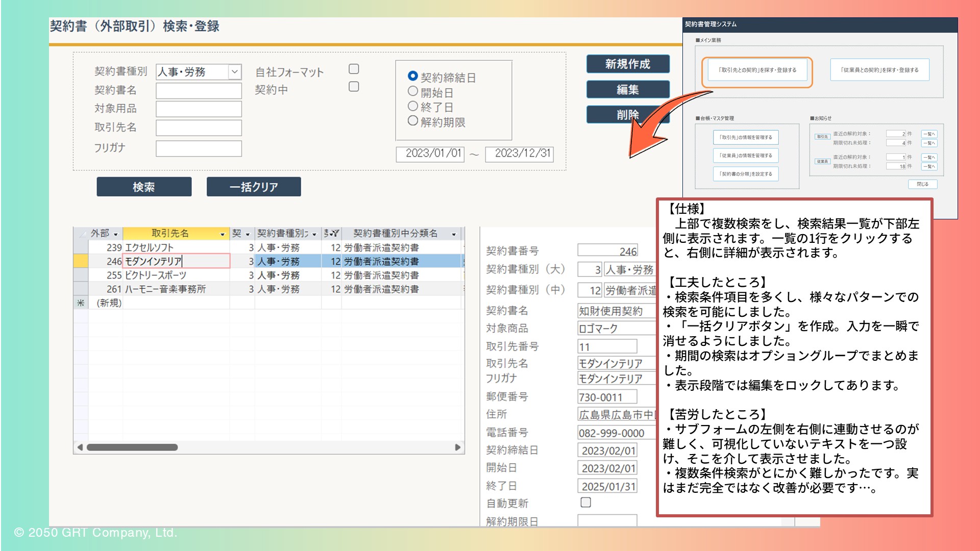This screenshot has height=551, width=980.
Task: Select the 開始日 radio button
Action: pos(413,91)
